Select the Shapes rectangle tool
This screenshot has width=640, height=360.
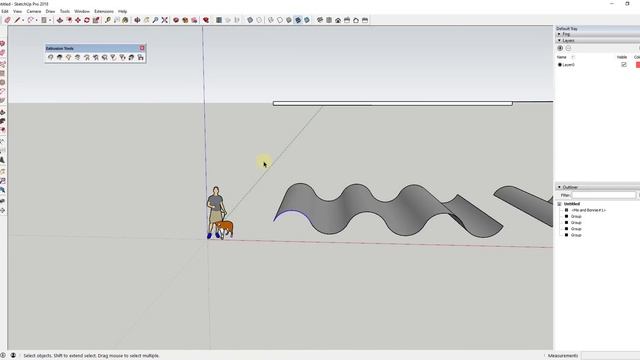click(x=44, y=20)
